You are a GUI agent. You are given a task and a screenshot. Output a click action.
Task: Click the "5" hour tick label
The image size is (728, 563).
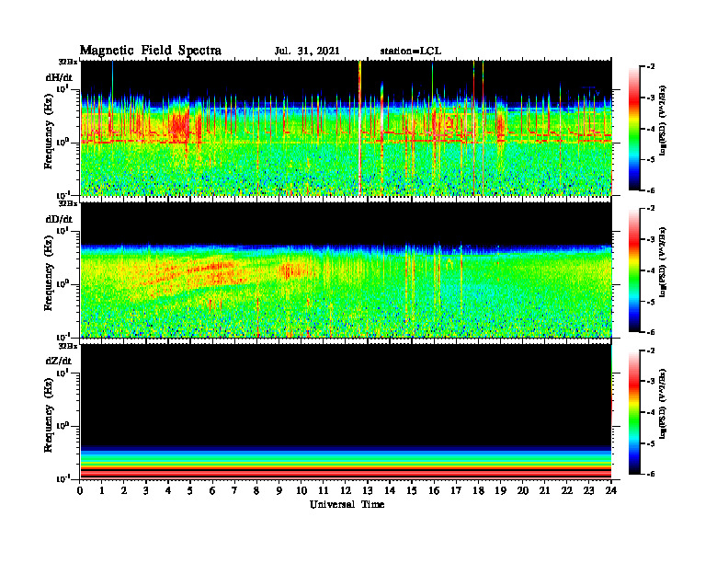(190, 490)
